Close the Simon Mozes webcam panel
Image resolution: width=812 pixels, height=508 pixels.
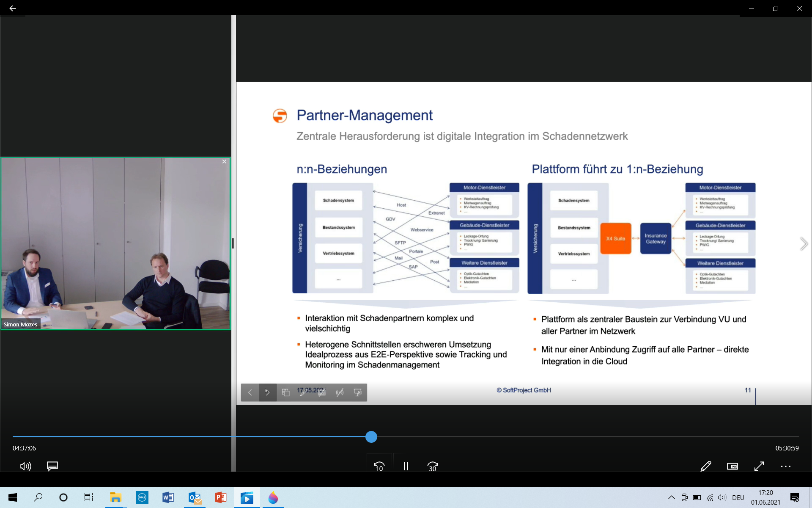224,162
